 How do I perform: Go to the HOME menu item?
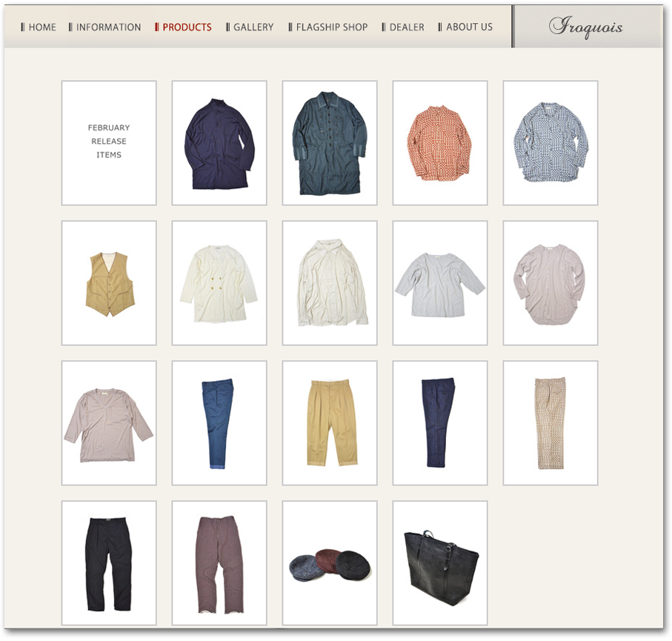click(x=39, y=27)
